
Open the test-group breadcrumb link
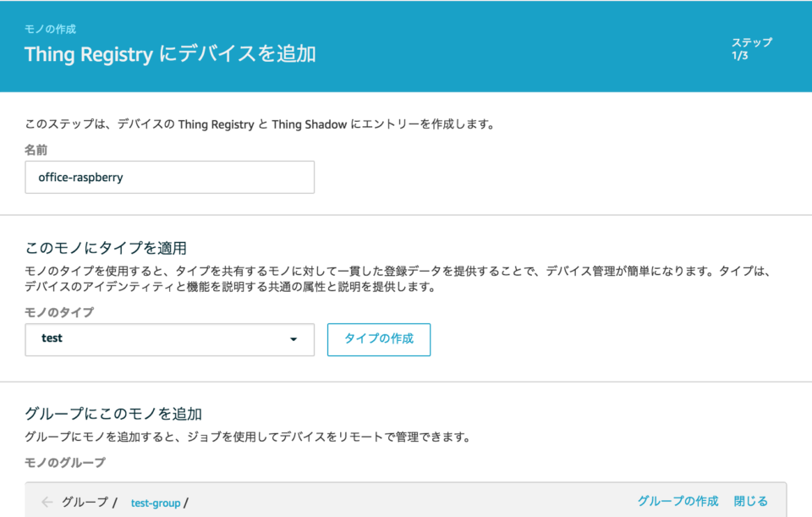tap(156, 503)
